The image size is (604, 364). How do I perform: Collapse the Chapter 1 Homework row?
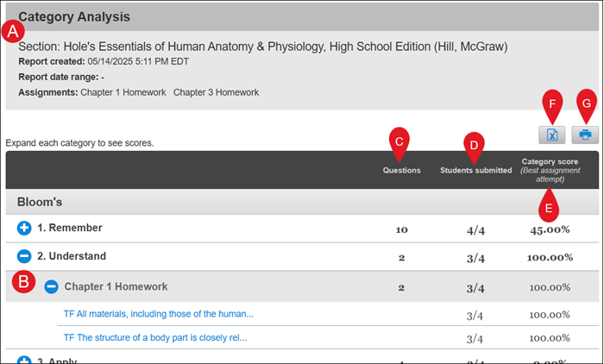coord(52,286)
